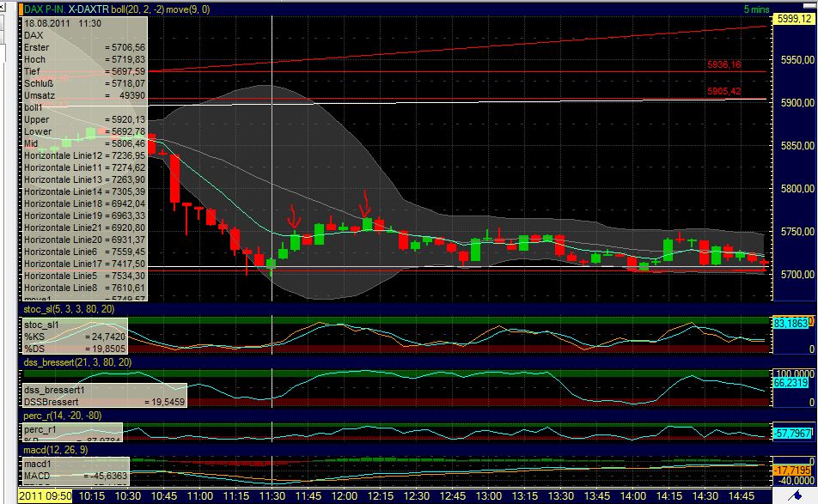Click the '%KS = 24,7420' stochastic row
The height and width of the screenshot is (504, 818).
point(75,337)
